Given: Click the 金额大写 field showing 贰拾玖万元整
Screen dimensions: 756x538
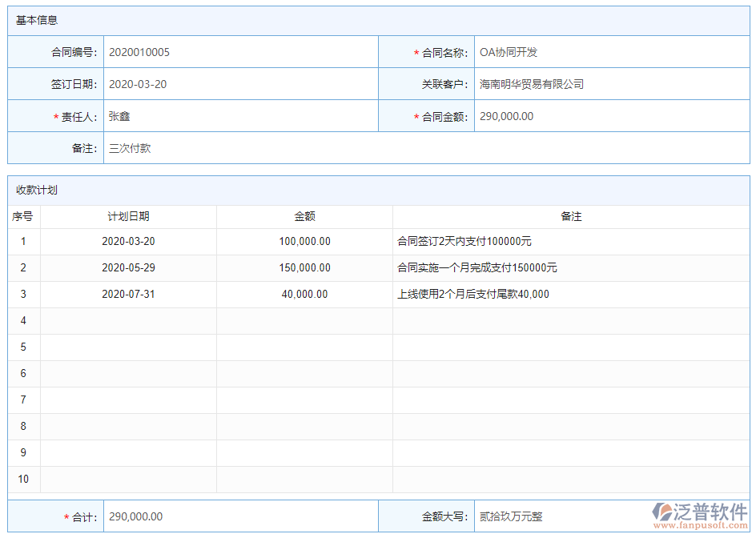Looking at the screenshot, I should click(561, 516).
